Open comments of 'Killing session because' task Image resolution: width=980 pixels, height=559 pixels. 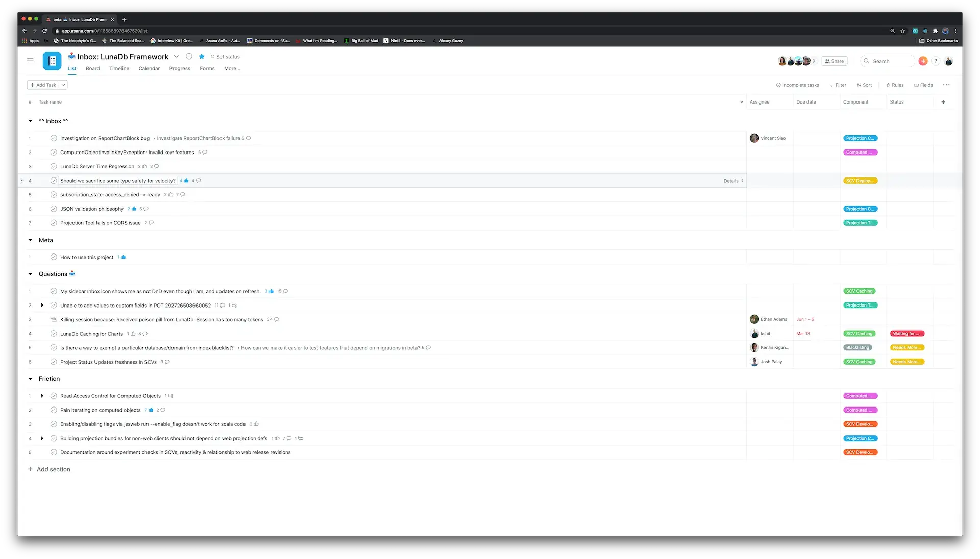(x=277, y=320)
